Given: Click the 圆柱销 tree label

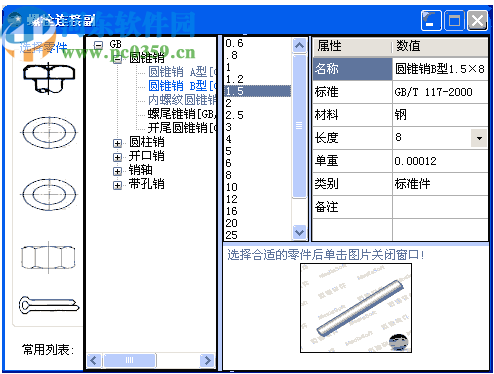Looking at the screenshot, I should coord(147,142).
